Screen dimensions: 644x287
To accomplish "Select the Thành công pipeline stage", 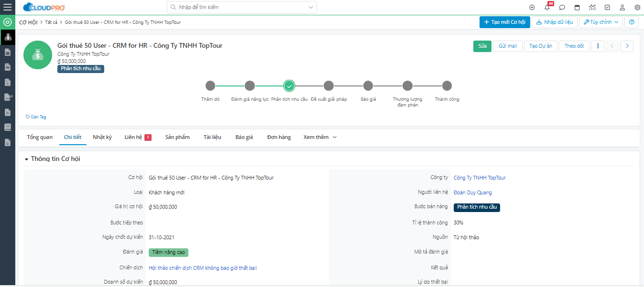I will [447, 86].
